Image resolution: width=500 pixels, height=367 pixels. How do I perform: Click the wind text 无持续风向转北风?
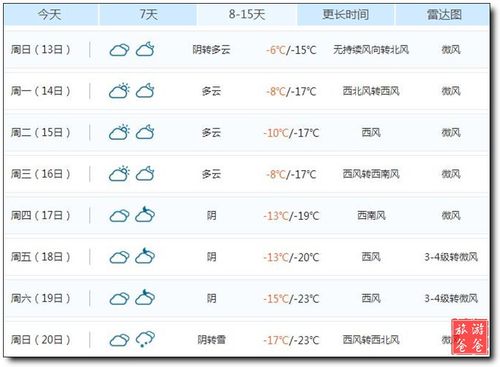(x=371, y=50)
